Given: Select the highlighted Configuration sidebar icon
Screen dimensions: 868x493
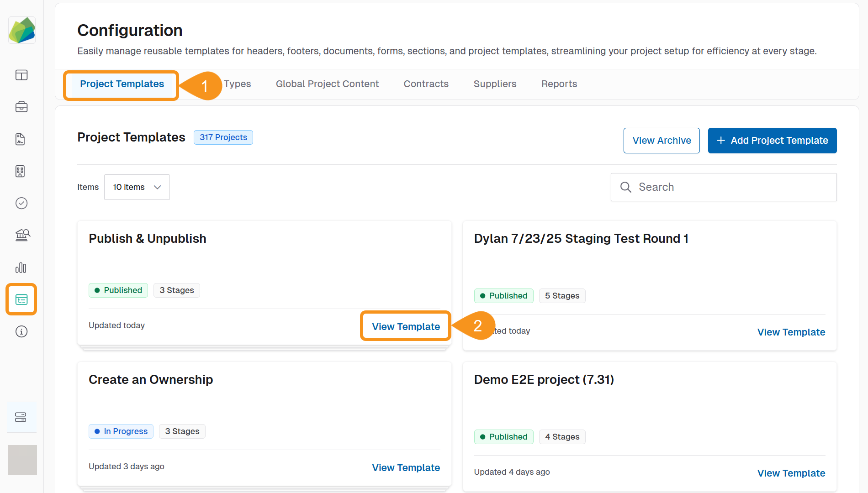Looking at the screenshot, I should point(21,299).
